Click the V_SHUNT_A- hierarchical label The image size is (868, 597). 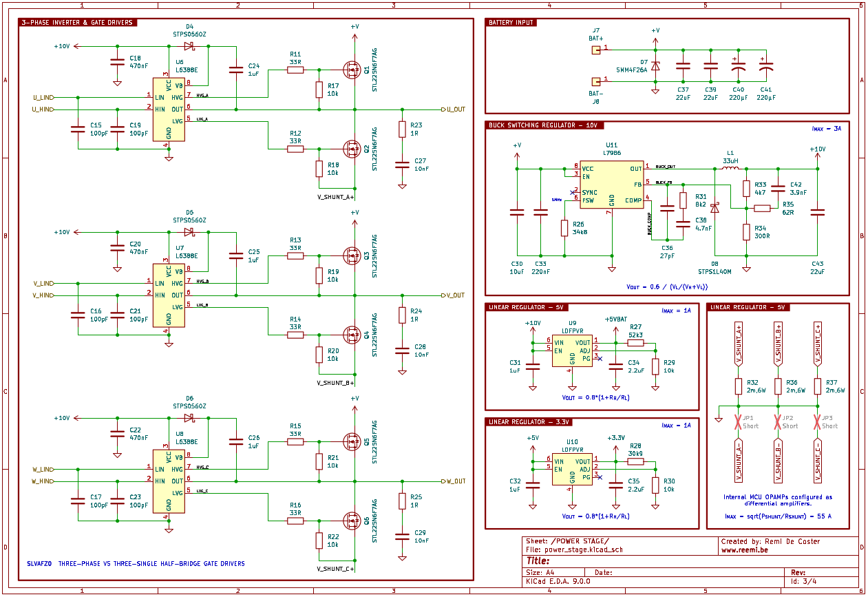point(738,461)
